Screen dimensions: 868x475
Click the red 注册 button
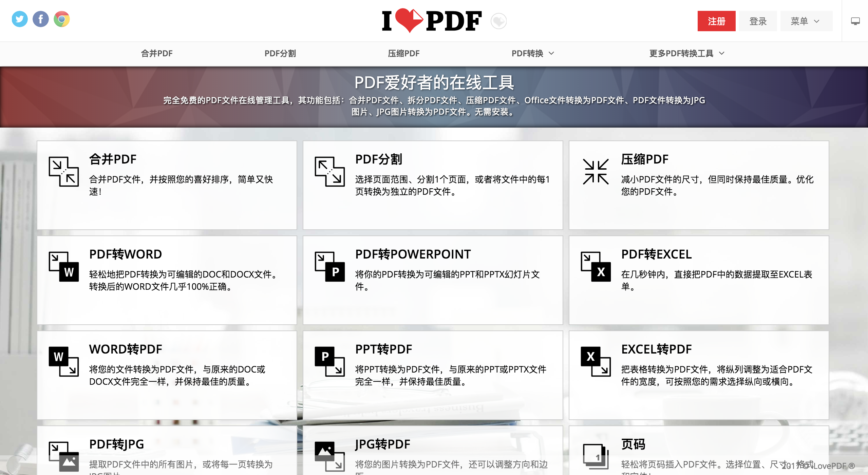coord(717,21)
